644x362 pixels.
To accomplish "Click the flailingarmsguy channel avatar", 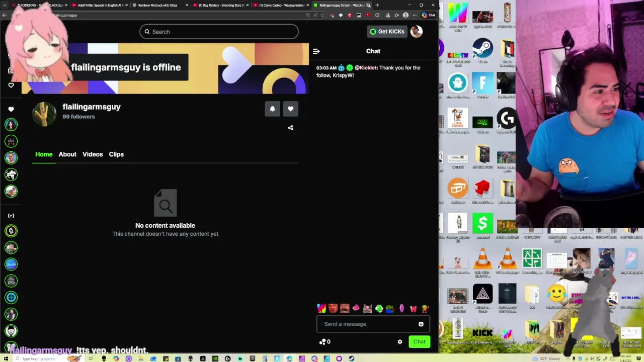I will click(x=44, y=114).
